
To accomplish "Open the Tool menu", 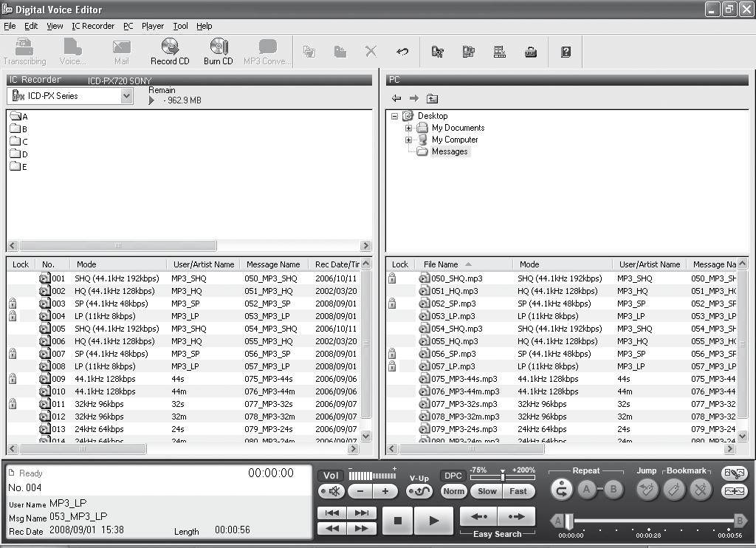I will tap(180, 26).
